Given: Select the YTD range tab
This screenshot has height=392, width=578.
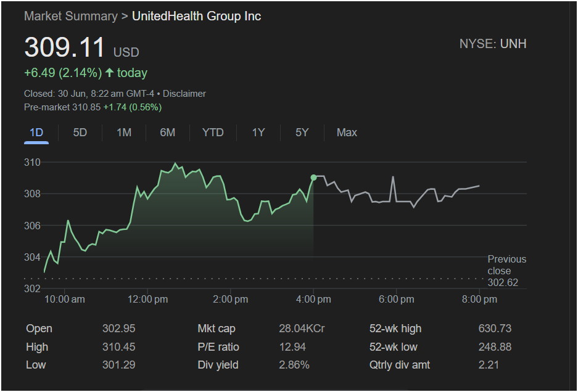Looking at the screenshot, I should tap(213, 133).
